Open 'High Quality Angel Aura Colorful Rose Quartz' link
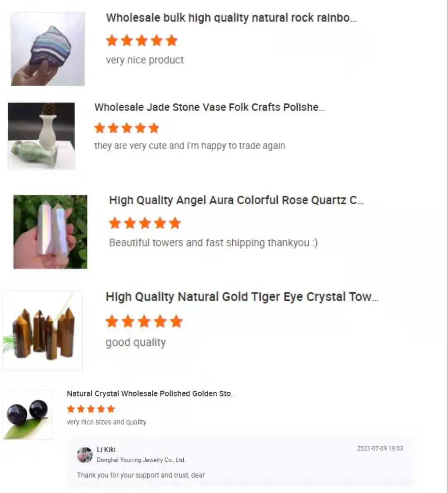 (x=236, y=200)
